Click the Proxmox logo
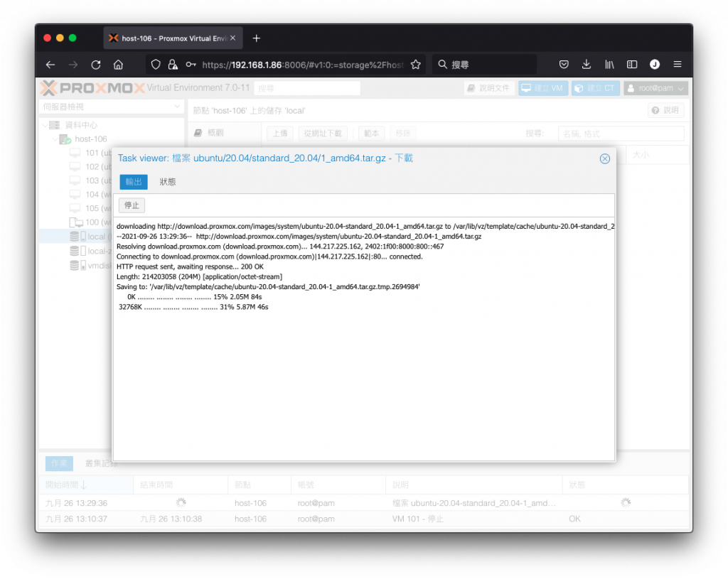This screenshot has height=579, width=728. tap(93, 87)
